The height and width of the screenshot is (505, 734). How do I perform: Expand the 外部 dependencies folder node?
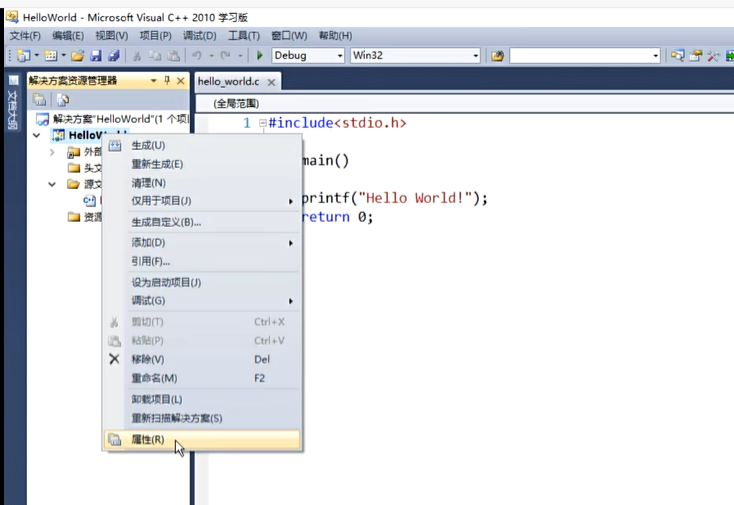[52, 152]
